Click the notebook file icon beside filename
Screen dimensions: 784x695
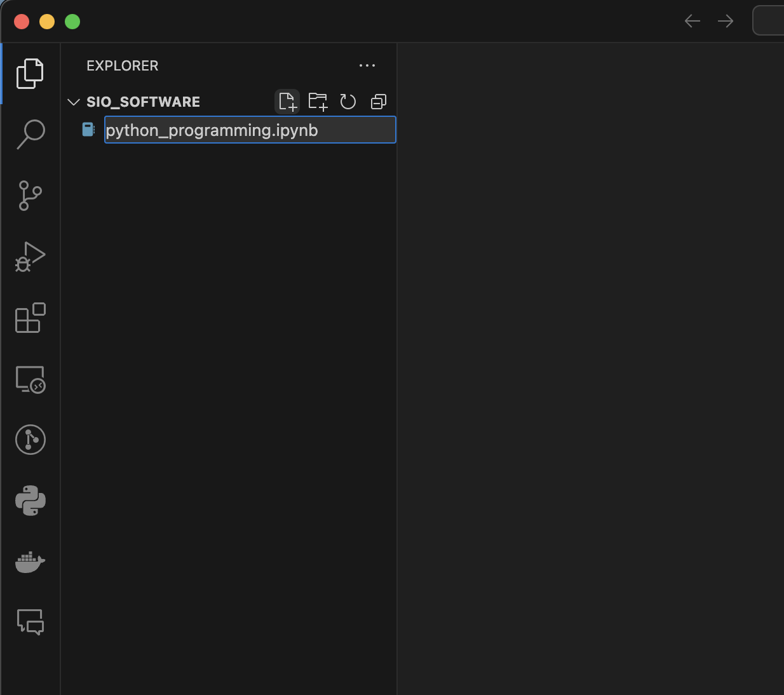(88, 130)
